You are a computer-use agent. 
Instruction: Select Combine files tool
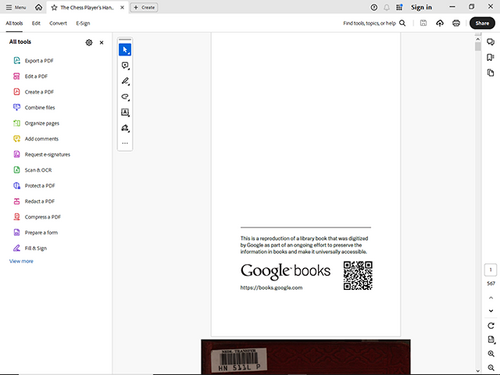coord(34,108)
